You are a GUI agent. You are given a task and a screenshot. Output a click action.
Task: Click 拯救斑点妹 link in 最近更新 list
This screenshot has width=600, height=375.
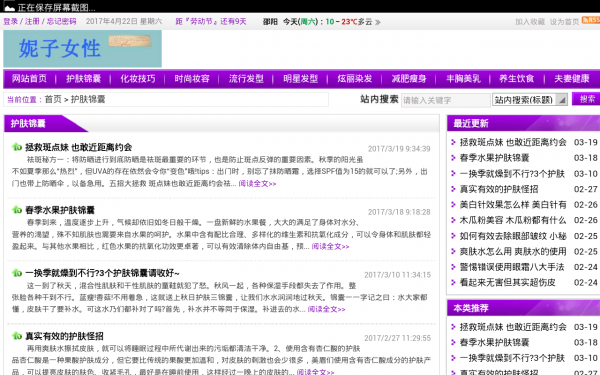[x=513, y=142]
